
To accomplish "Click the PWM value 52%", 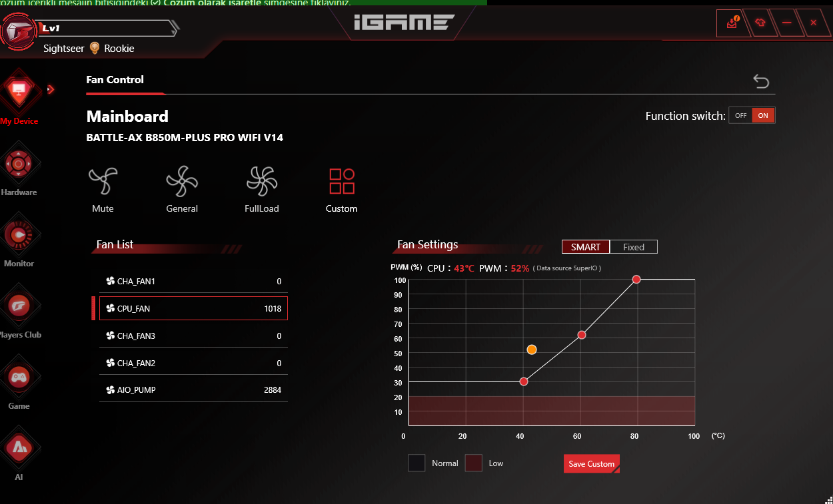I will pos(520,268).
